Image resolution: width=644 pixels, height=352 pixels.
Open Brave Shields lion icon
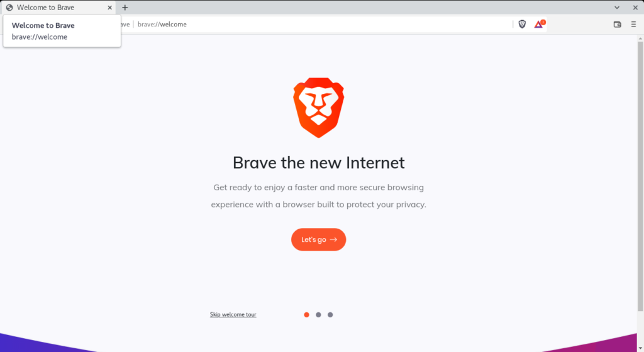(x=522, y=25)
